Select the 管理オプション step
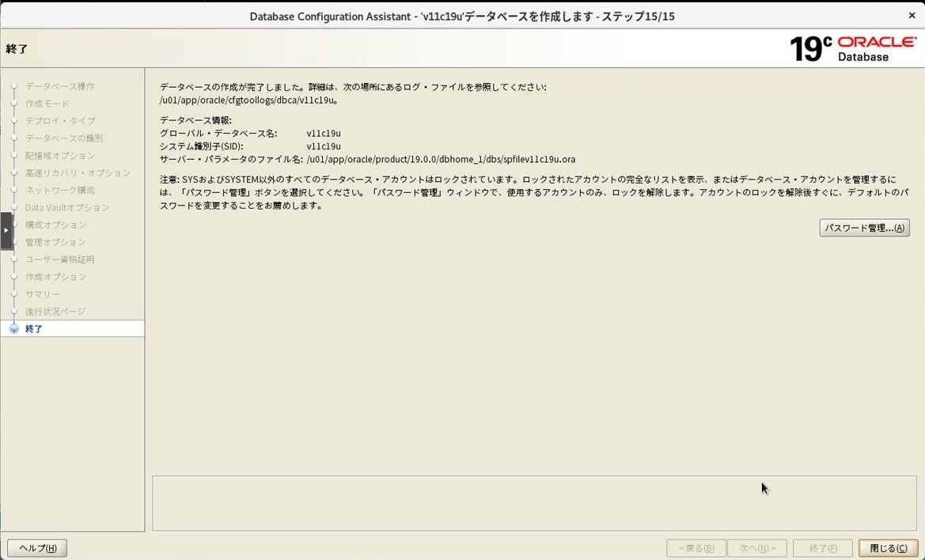 [55, 242]
